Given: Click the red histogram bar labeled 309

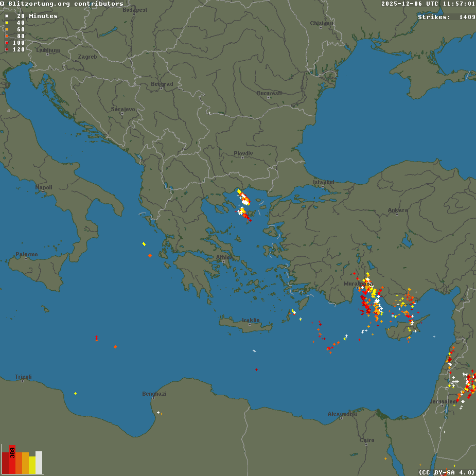Looking at the screenshot, I should point(12,460).
